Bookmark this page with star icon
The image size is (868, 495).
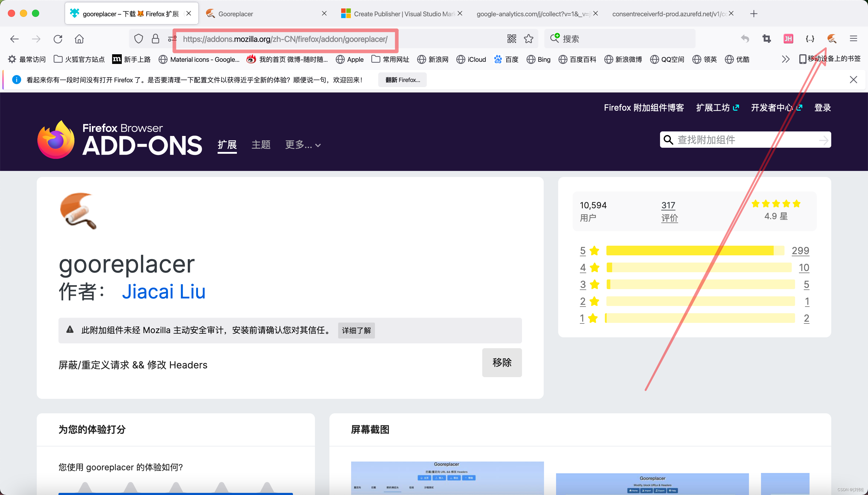pyautogui.click(x=528, y=39)
